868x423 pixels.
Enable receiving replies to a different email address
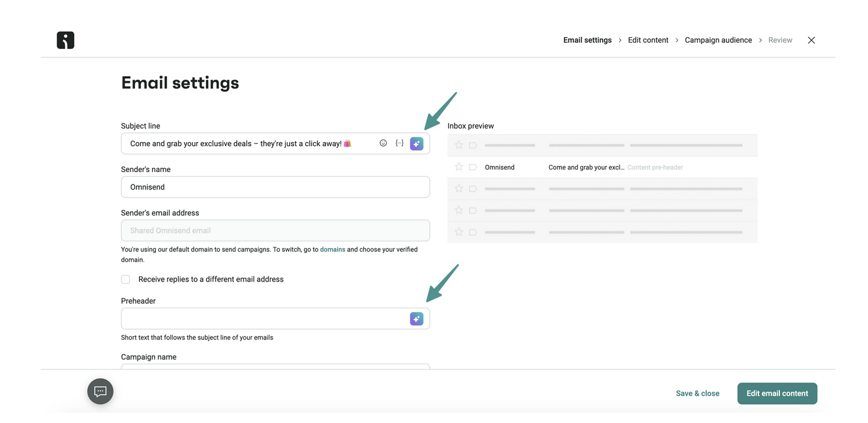click(125, 279)
